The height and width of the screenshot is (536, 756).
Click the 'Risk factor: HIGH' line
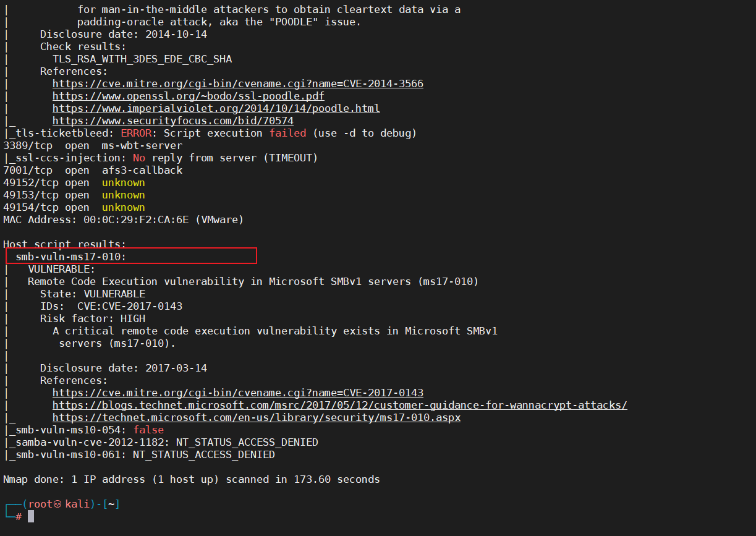pyautogui.click(x=93, y=318)
